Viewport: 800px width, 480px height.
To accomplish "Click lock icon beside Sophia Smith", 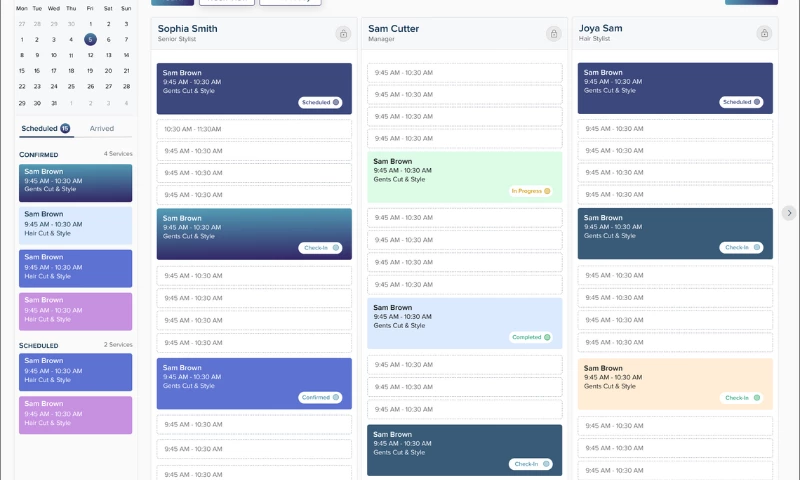I will click(343, 34).
